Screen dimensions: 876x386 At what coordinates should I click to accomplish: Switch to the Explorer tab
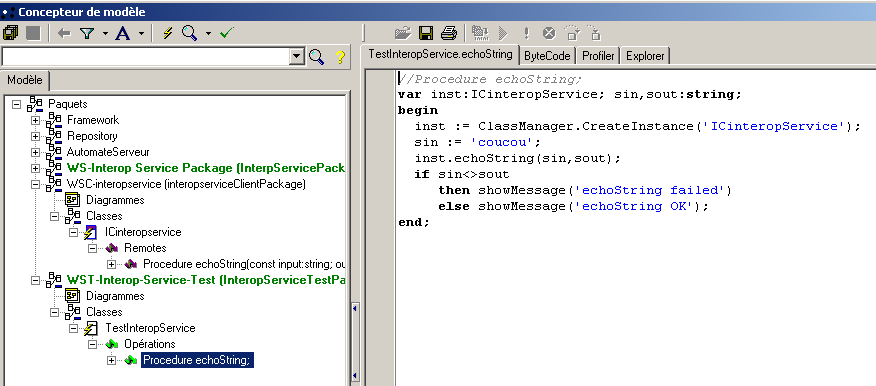[x=645, y=56]
